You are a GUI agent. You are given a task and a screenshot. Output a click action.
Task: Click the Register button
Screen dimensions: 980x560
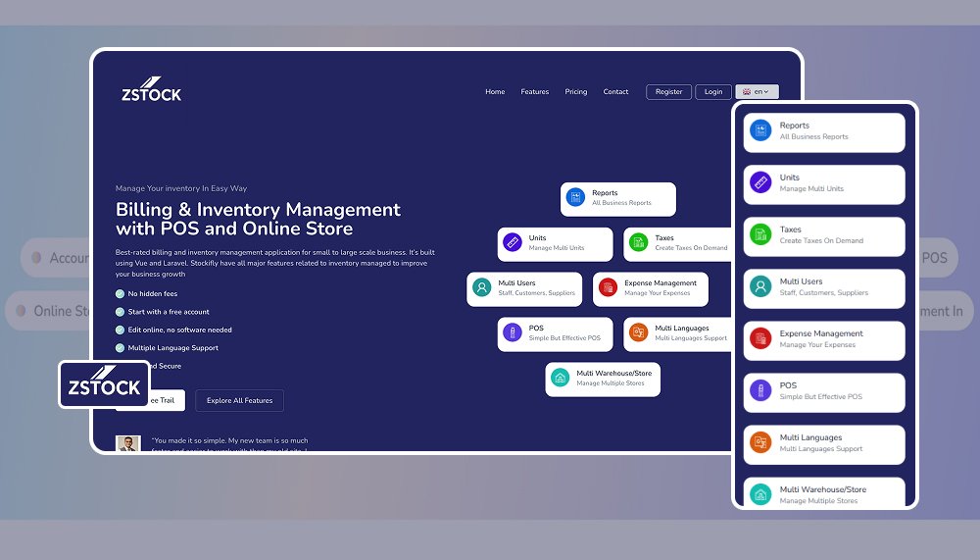(x=668, y=92)
